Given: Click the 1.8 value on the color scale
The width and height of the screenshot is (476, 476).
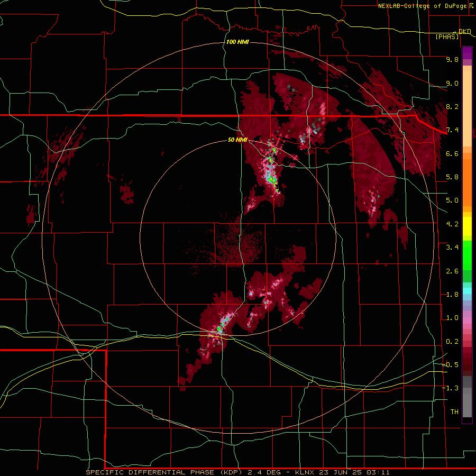Looking at the screenshot, I should click(452, 295).
